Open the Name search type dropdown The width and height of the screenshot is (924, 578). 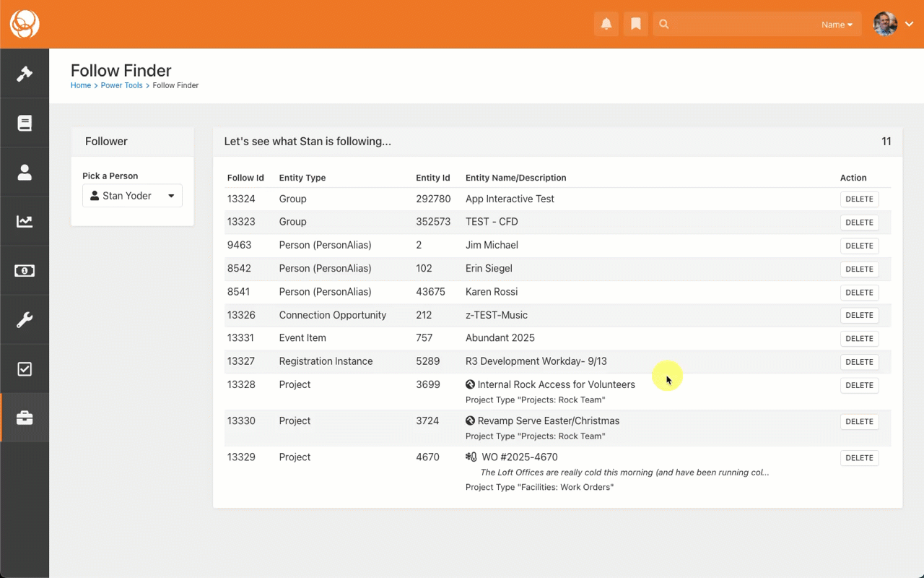837,25
